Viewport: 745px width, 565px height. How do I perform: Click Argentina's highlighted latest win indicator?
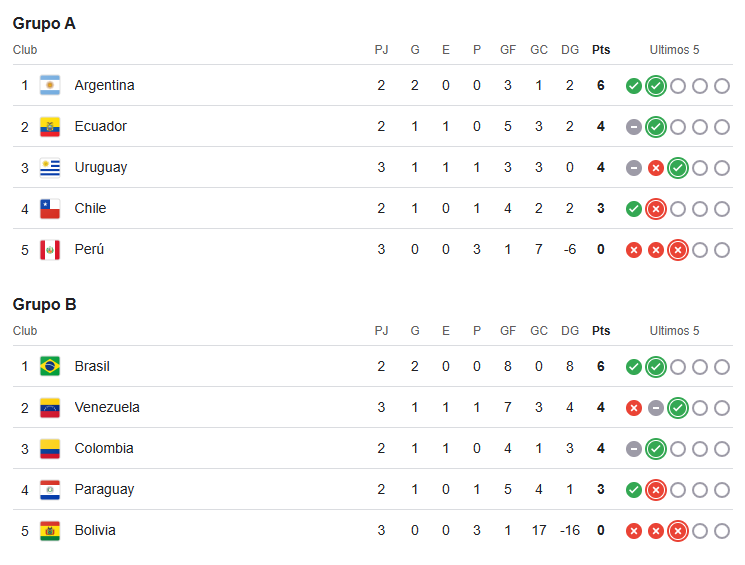pyautogui.click(x=656, y=86)
